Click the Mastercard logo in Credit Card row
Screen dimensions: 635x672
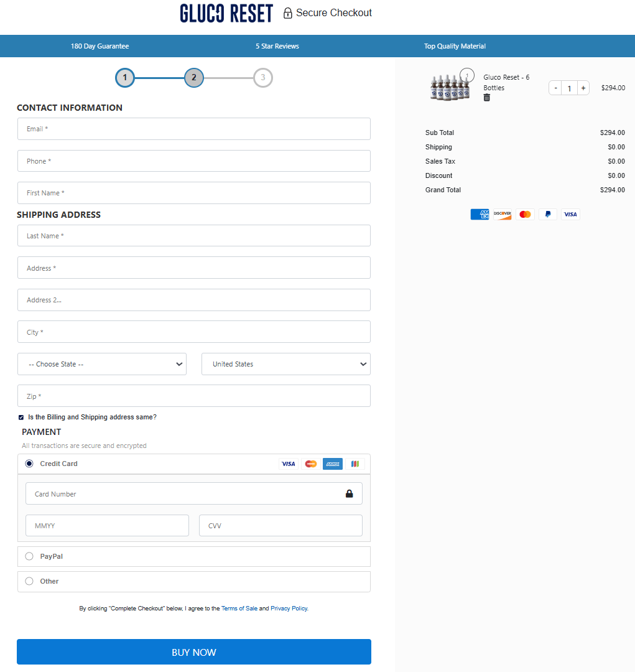(x=310, y=464)
